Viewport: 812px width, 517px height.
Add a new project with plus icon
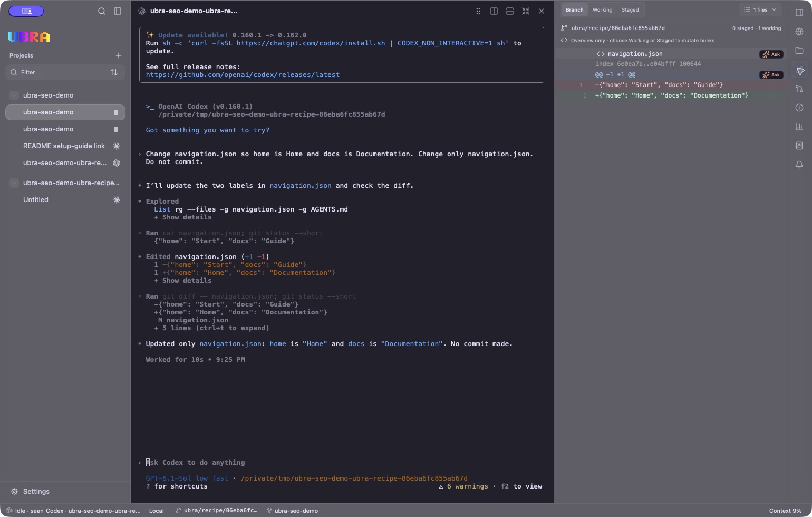point(119,55)
